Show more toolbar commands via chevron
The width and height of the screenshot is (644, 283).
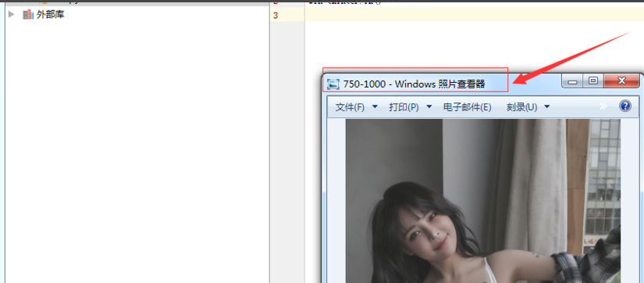click(603, 106)
